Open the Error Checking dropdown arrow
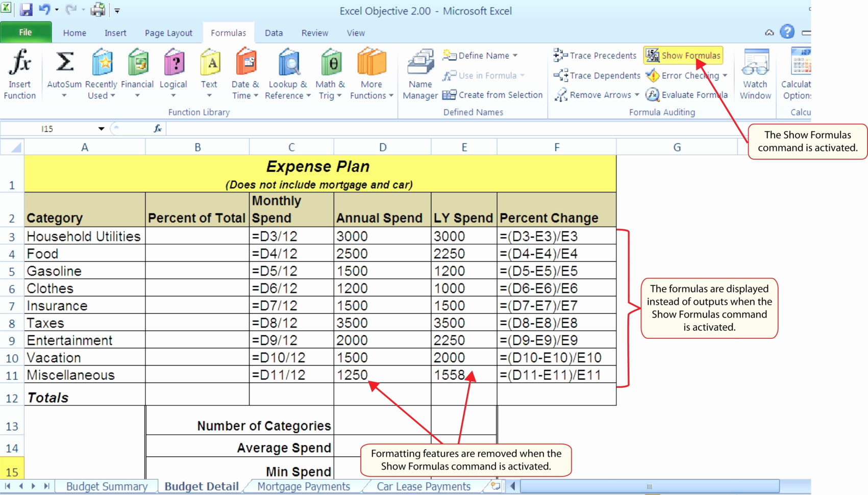The image size is (868, 495). tap(726, 76)
